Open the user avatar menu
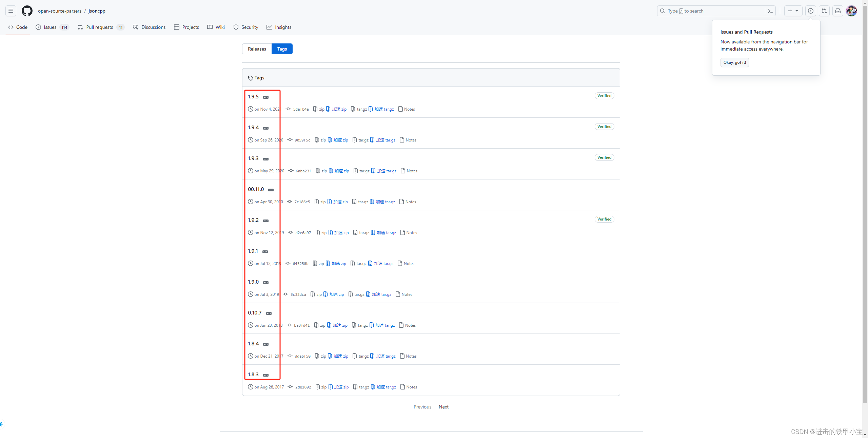Screen dimensions: 868x438 point(851,11)
